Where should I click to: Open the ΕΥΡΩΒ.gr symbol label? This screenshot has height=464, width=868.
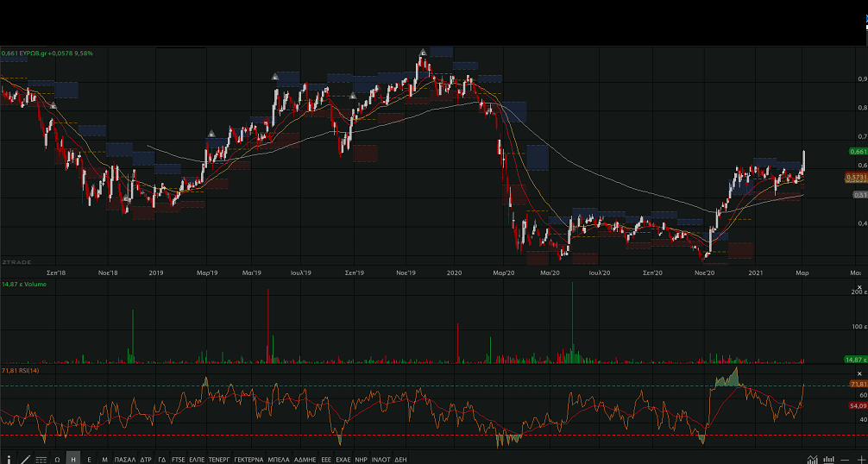pos(31,53)
